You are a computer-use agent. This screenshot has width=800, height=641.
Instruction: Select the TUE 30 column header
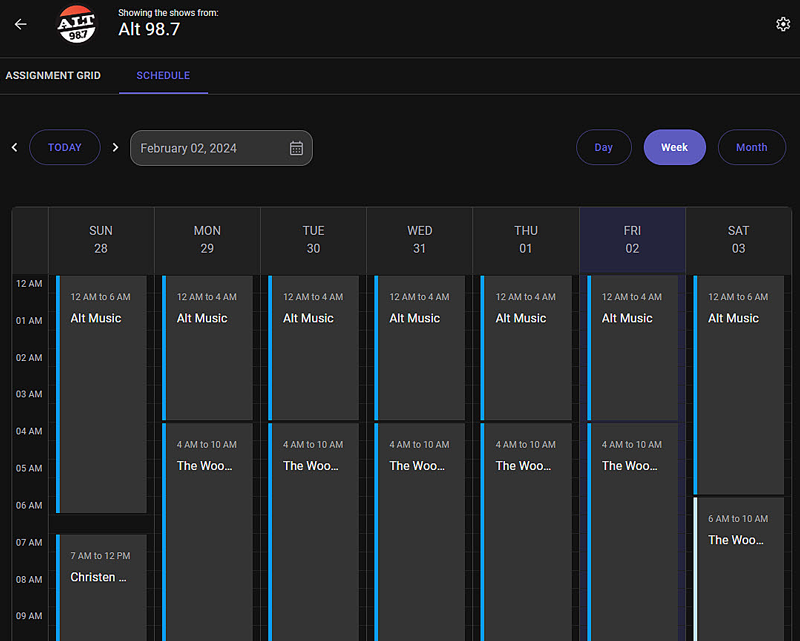point(313,240)
